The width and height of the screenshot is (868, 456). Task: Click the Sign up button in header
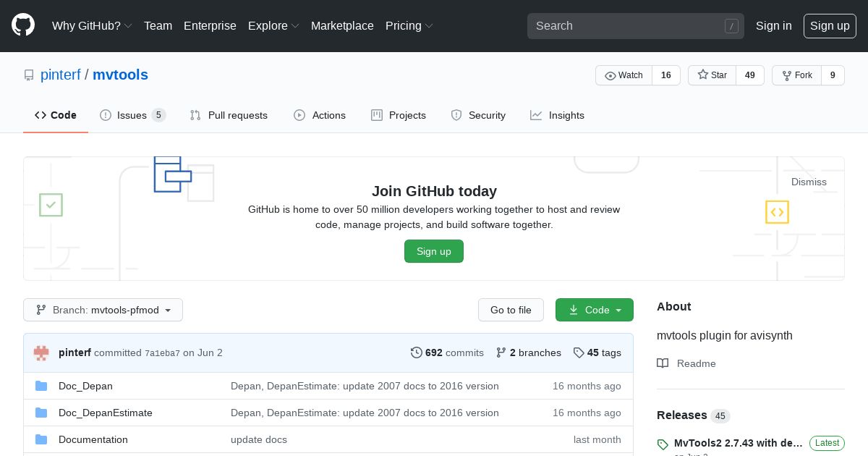[830, 25]
